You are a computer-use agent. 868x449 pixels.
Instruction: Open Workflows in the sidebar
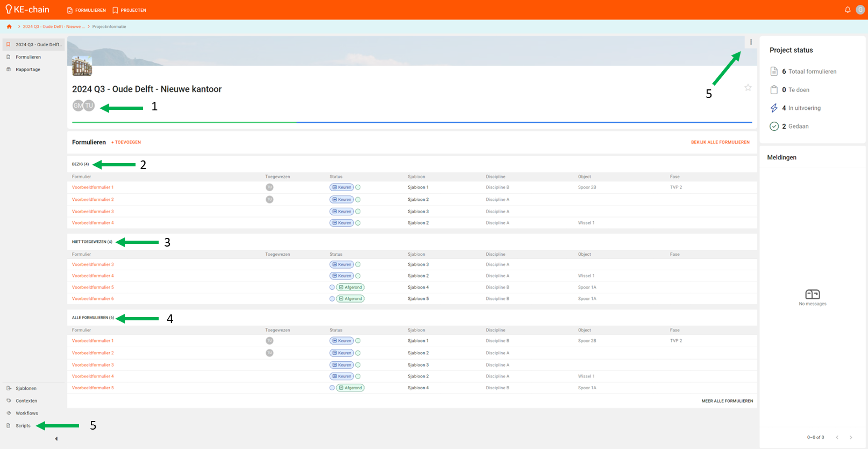[26, 413]
